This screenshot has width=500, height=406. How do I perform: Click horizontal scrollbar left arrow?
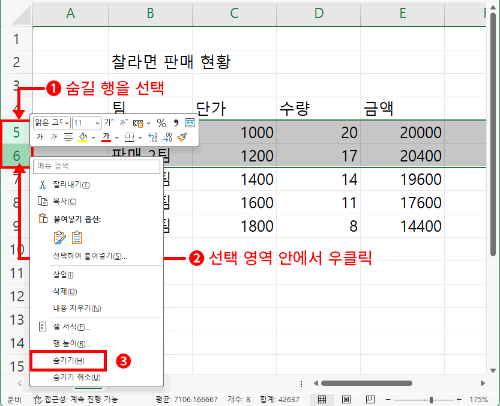pos(316,383)
